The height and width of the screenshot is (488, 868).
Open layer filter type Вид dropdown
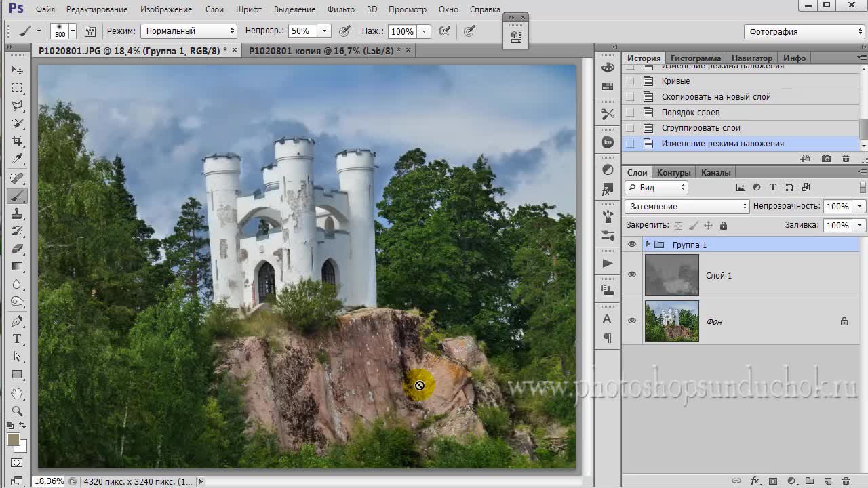656,188
